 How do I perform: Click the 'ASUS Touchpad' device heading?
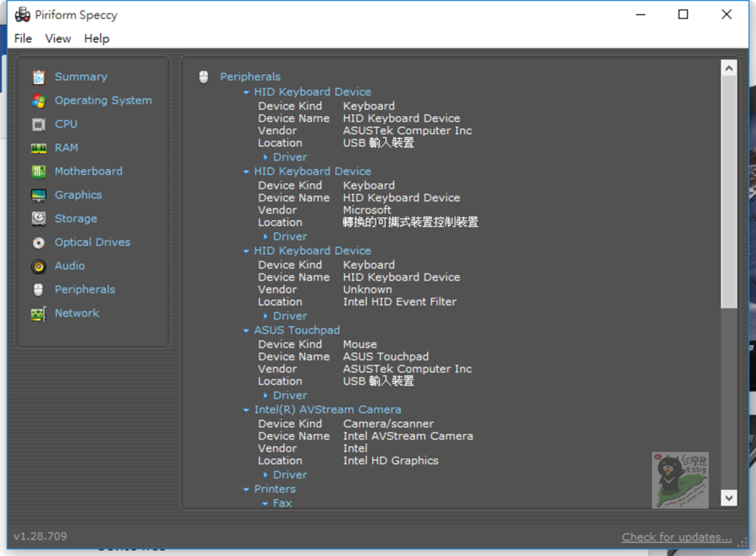click(x=297, y=330)
